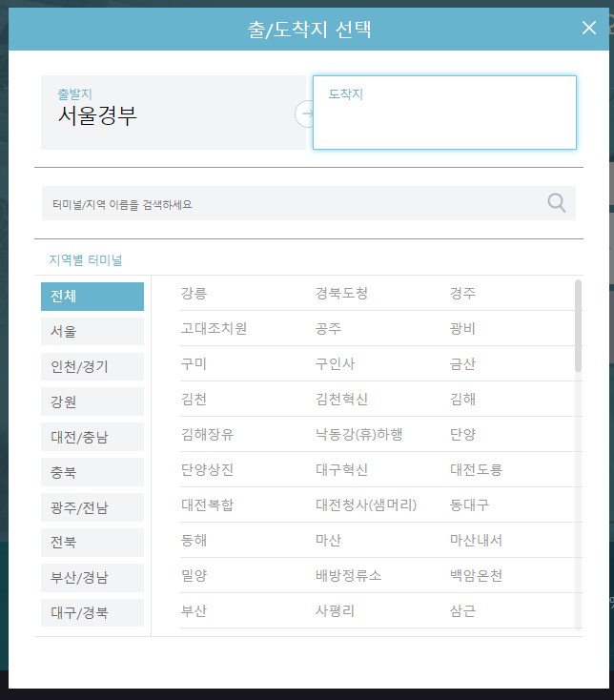Select the 전체 region tab
614x700 pixels.
(x=92, y=297)
